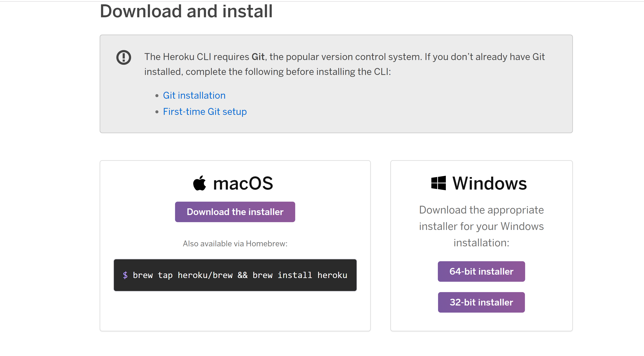Click the Windows installer description paragraph

click(481, 226)
